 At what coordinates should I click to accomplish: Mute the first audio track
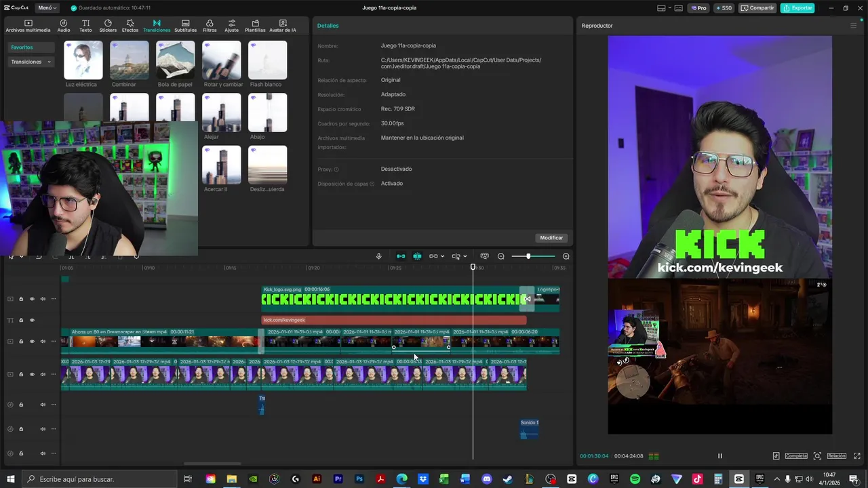coord(43,405)
